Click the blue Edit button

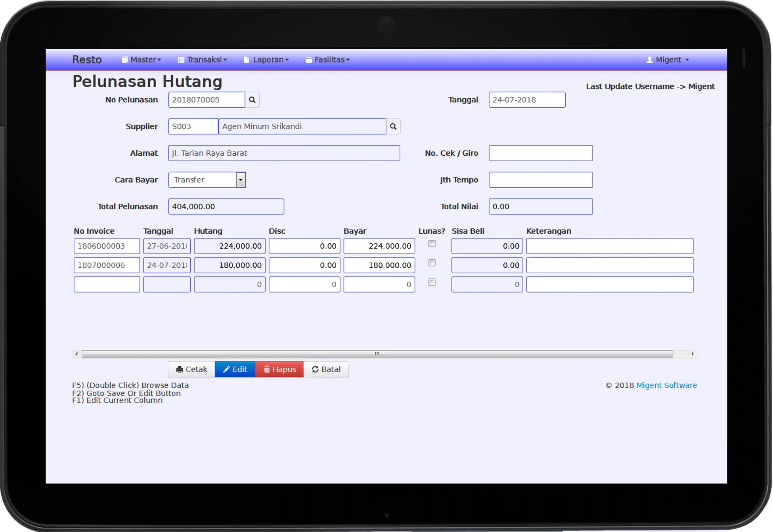click(235, 369)
